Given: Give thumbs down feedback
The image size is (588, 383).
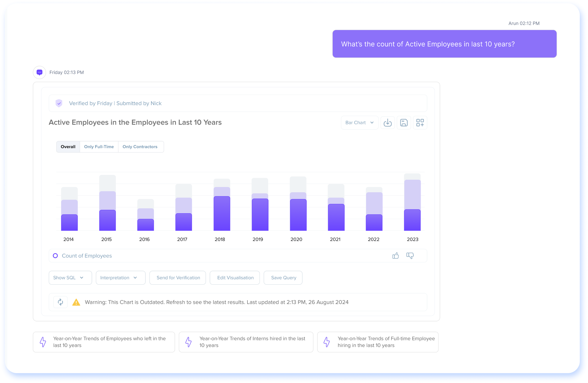Looking at the screenshot, I should [x=410, y=256].
